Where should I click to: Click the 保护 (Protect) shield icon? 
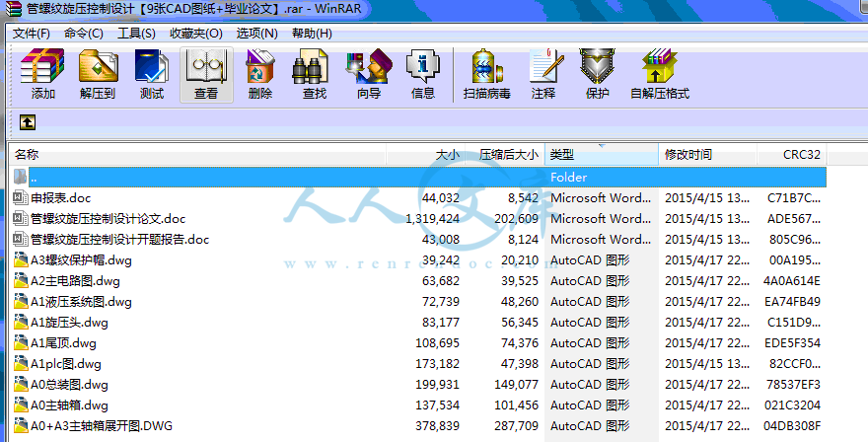pyautogui.click(x=597, y=66)
